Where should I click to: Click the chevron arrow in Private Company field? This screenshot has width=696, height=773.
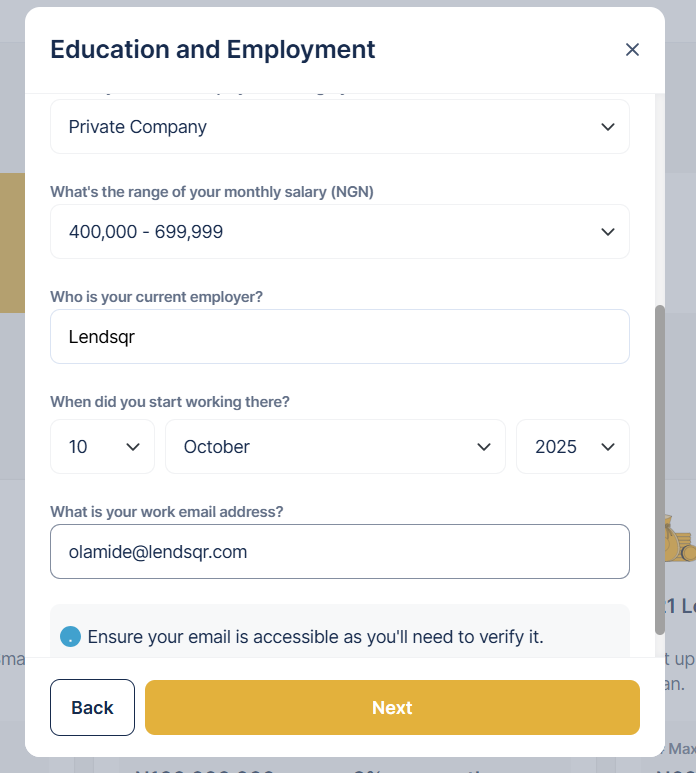click(607, 127)
